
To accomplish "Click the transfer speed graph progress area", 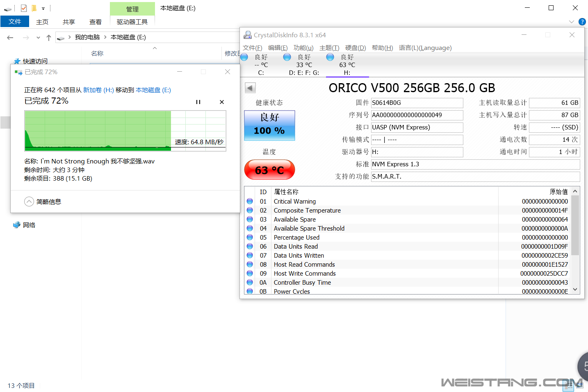I will 125,131.
